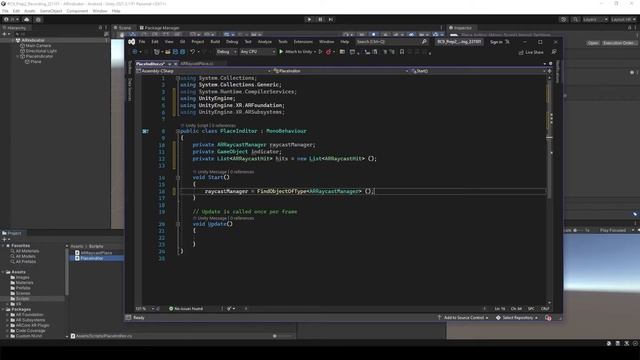
Task: Open Visual Studio's Debug menu
Action: click(232, 42)
